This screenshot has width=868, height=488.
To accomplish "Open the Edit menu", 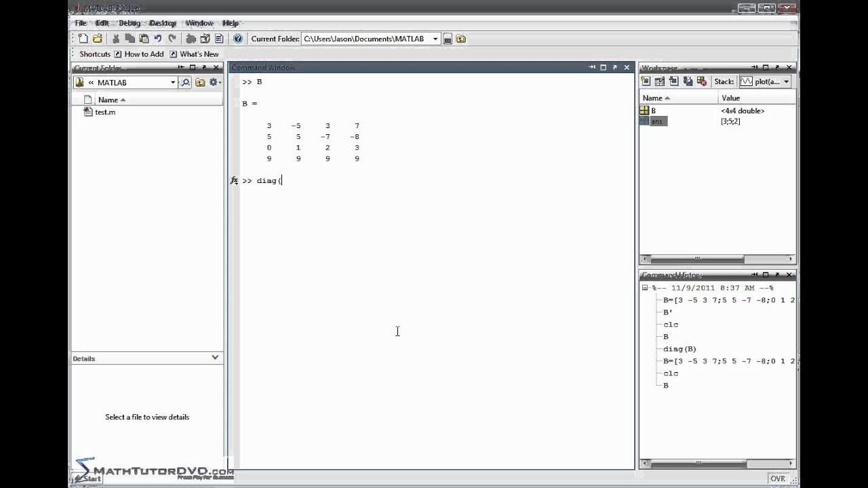I will point(102,23).
